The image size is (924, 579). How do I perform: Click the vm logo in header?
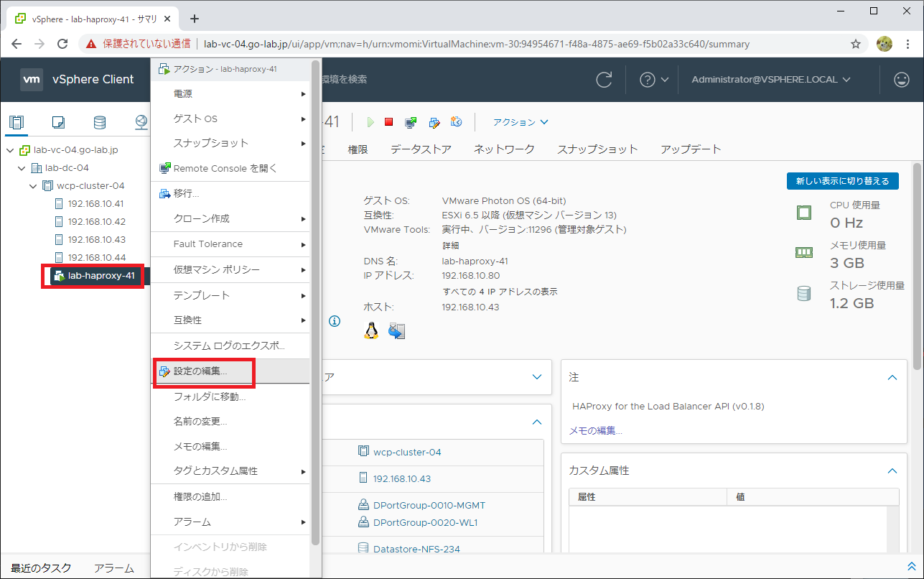pyautogui.click(x=32, y=80)
